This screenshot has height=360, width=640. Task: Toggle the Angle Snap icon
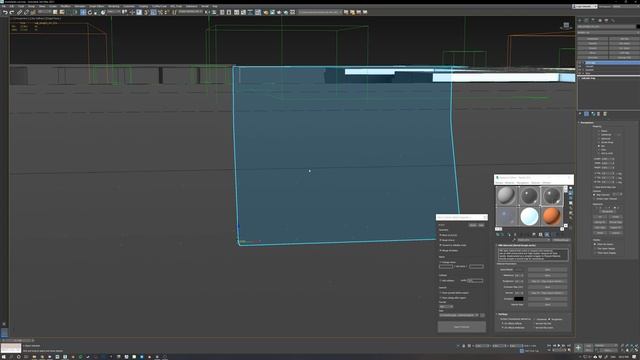[x=153, y=12]
